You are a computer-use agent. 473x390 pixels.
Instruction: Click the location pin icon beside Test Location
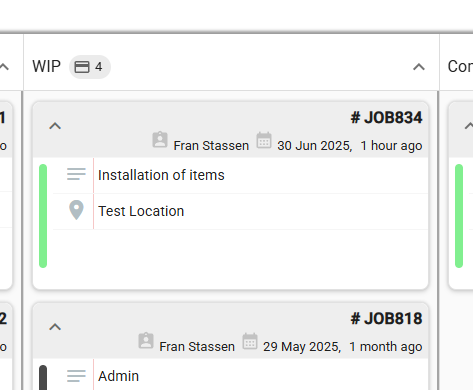pyautogui.click(x=76, y=210)
